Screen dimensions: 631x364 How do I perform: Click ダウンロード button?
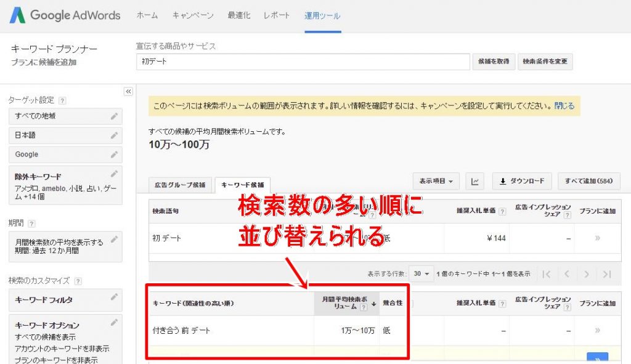click(523, 181)
